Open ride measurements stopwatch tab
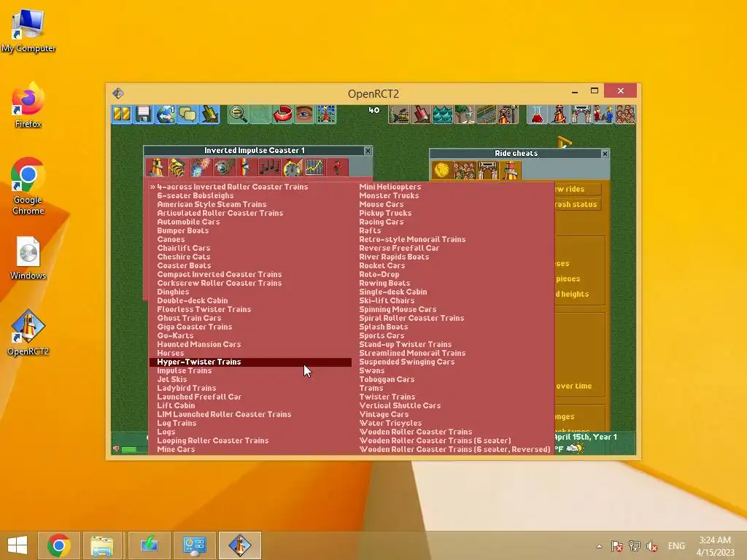 coord(292,168)
